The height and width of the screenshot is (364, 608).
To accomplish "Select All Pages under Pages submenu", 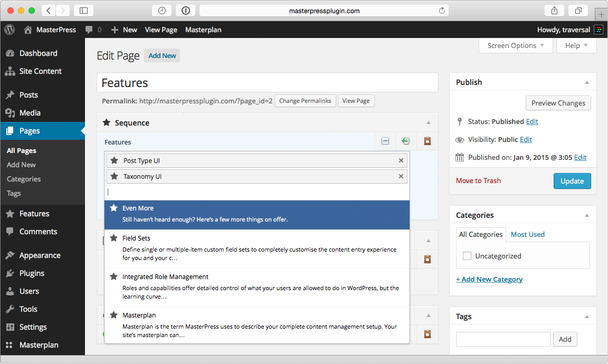I will 21,150.
